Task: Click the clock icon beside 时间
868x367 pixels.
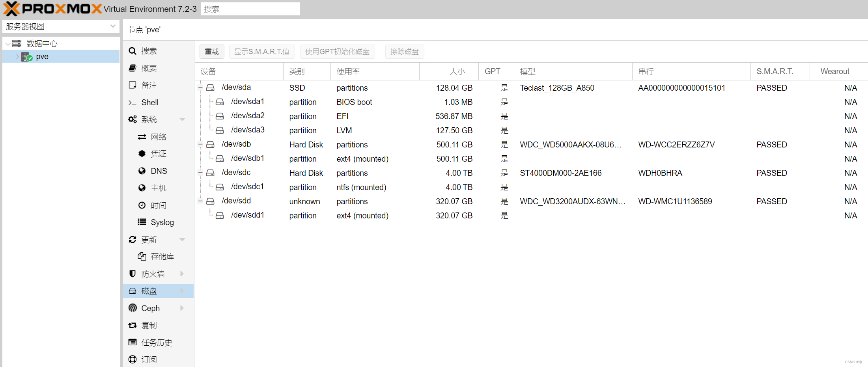Action: tap(142, 205)
